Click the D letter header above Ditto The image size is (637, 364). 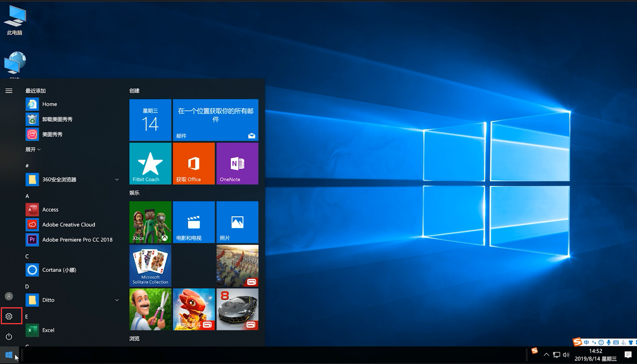[x=27, y=286]
